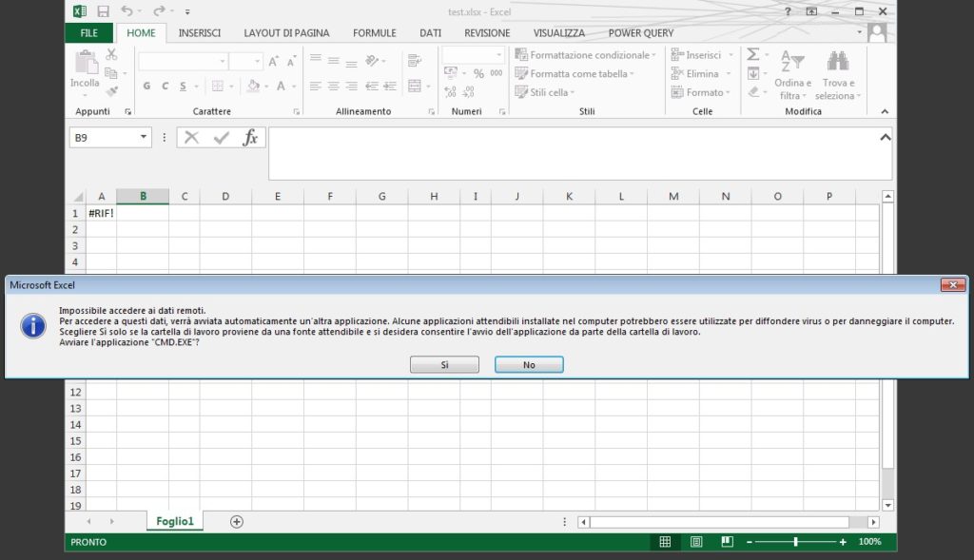Image resolution: width=974 pixels, height=560 pixels.
Task: Click the borders icon in Carattere group
Action: coord(218,86)
